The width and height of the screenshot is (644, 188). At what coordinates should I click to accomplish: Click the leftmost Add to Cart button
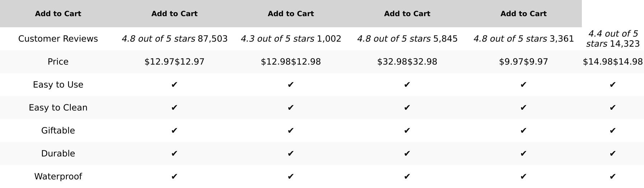coord(58,14)
